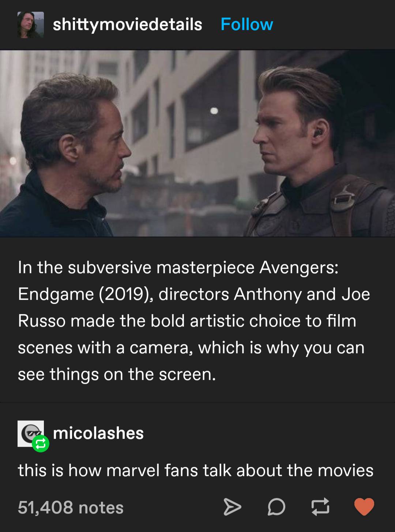This screenshot has width=395, height=532.
Task: Follow the shittymoviedetails blog
Action: [x=247, y=24]
